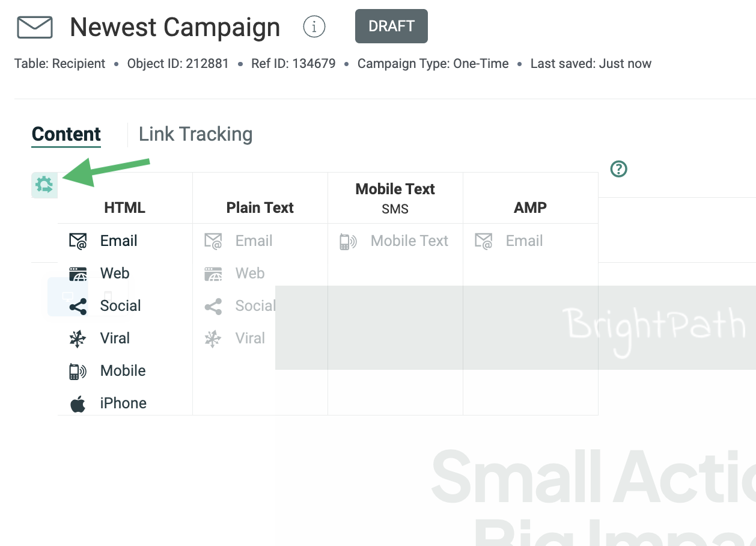
Task: Choose the HTML Viral icon
Action: point(78,339)
